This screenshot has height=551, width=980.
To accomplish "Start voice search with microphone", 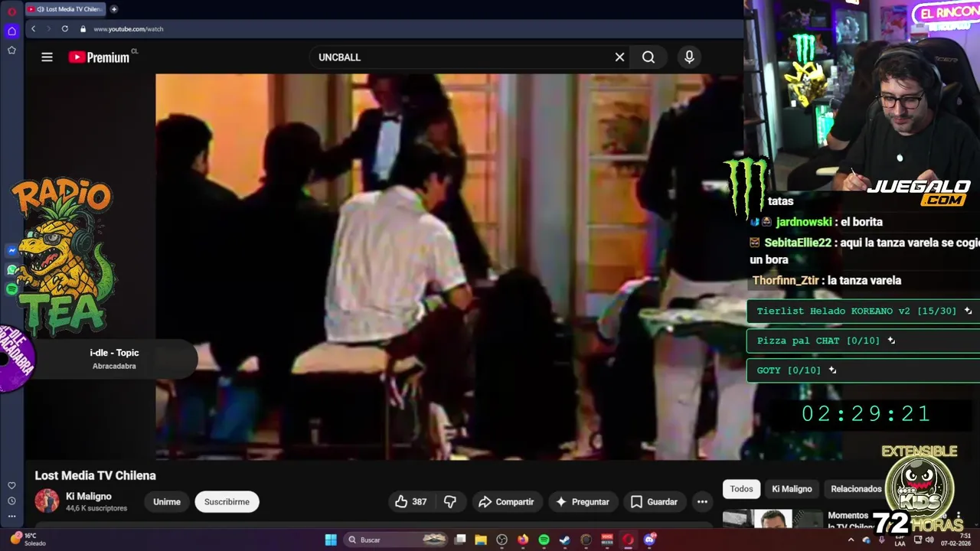I will 689,57.
